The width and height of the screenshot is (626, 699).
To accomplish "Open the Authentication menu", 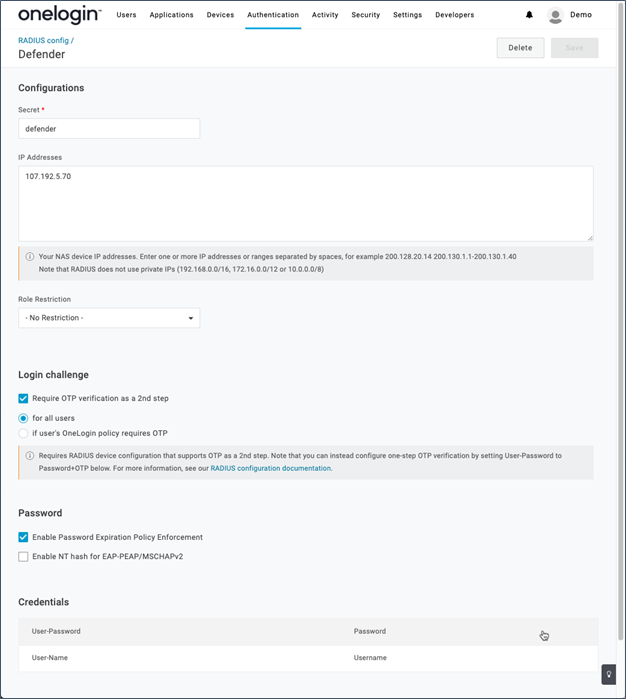I will 273,15.
